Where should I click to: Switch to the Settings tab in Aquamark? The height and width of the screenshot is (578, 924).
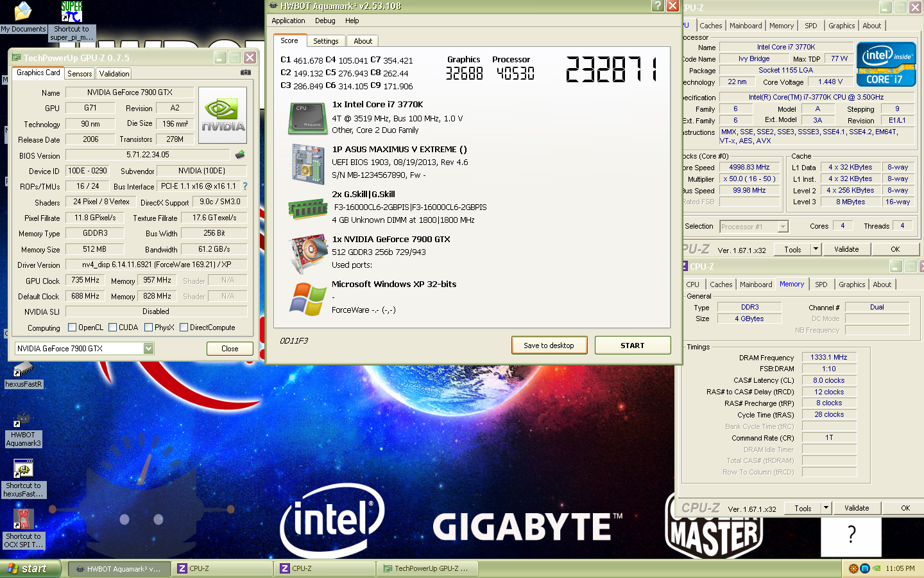pos(326,41)
